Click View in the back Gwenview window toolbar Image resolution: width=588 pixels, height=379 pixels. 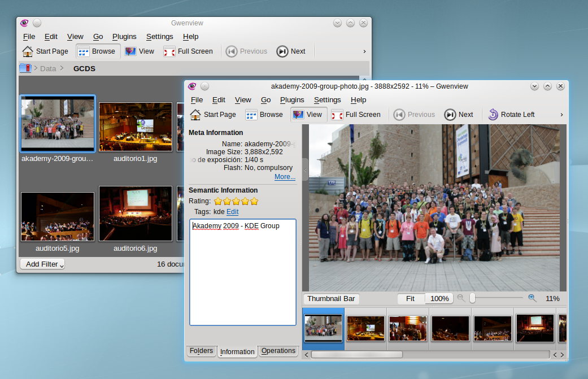[140, 51]
